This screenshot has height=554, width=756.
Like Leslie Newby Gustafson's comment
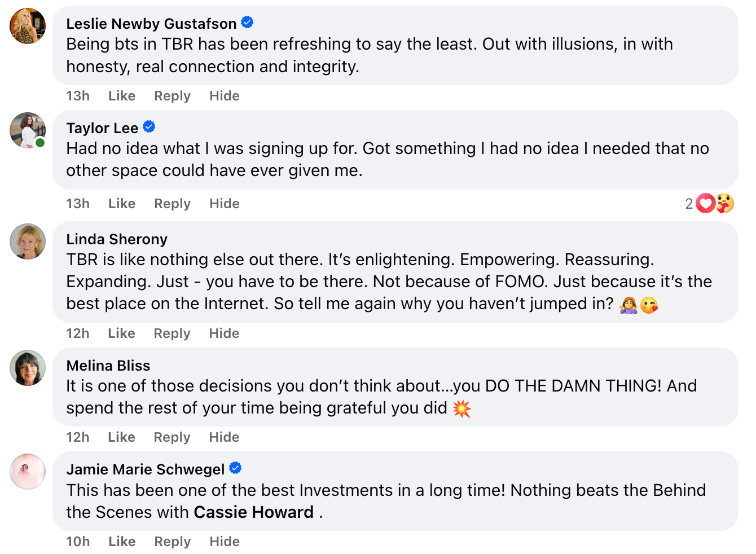pos(122,96)
